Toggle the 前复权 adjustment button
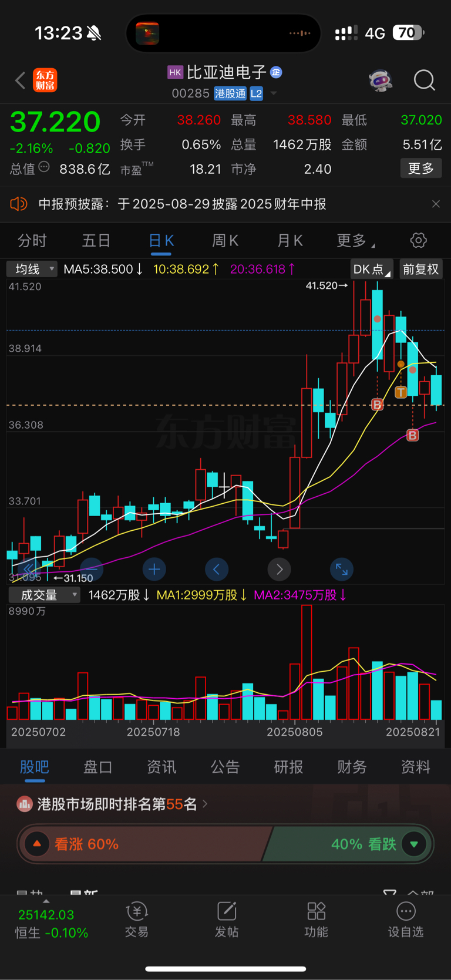Image resolution: width=451 pixels, height=980 pixels. (421, 269)
